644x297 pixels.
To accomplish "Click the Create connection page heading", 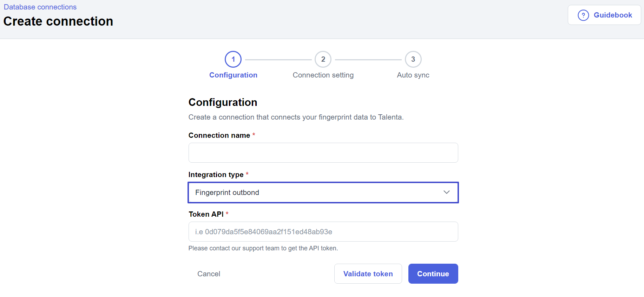I will pos(58,21).
